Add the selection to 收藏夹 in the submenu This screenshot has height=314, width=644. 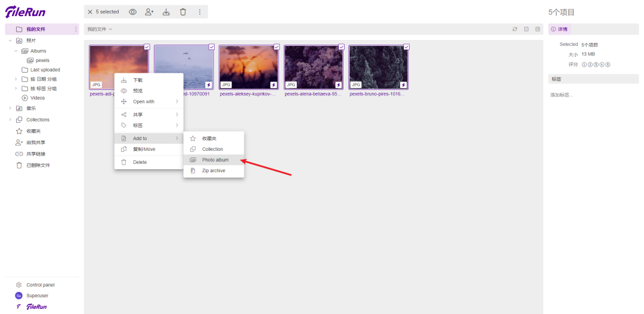coord(214,138)
